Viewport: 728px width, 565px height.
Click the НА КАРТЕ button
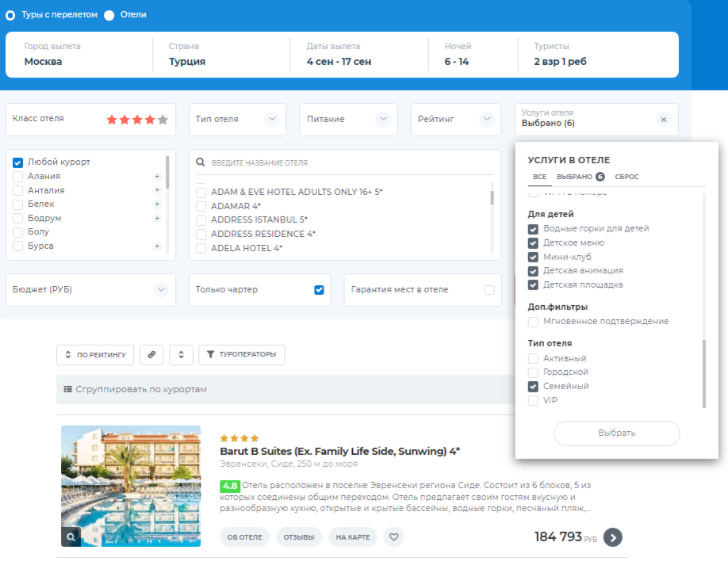pos(353,537)
